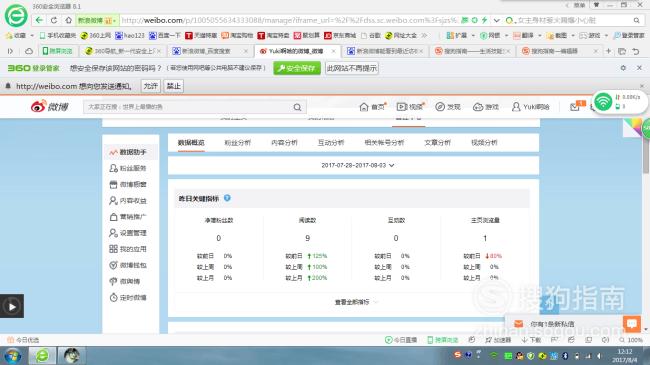Open the Weibo video section icon

[x=402, y=107]
